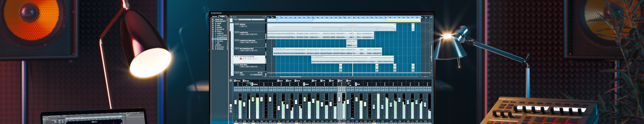Select the Vox Chorus Double (R) track name

tap(247, 57)
